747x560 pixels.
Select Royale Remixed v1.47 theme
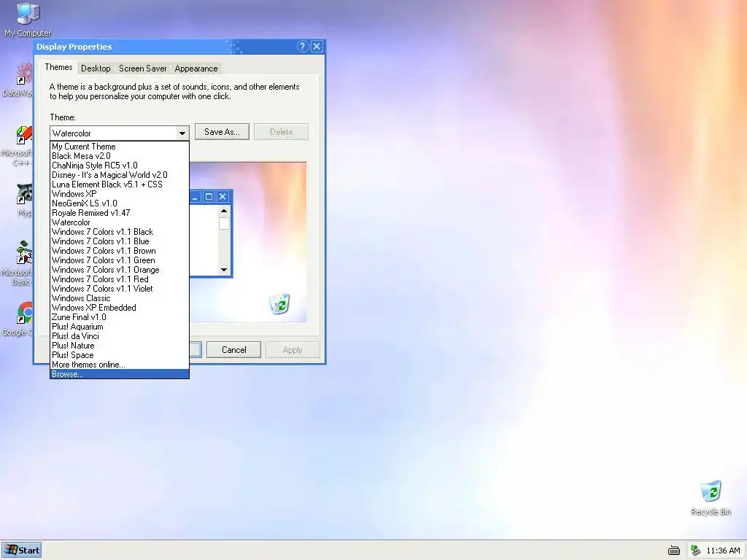coord(120,213)
